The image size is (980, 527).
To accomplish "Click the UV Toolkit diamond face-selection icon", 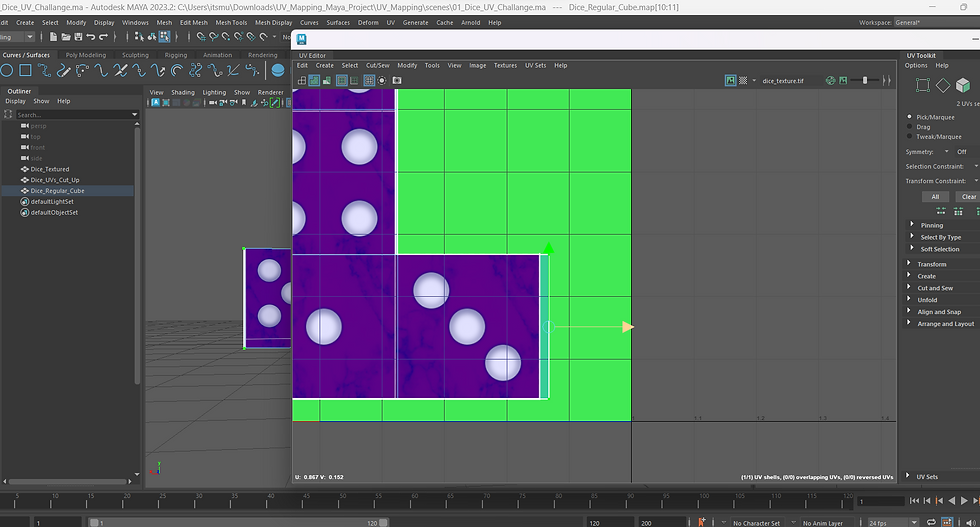I will tap(943, 85).
